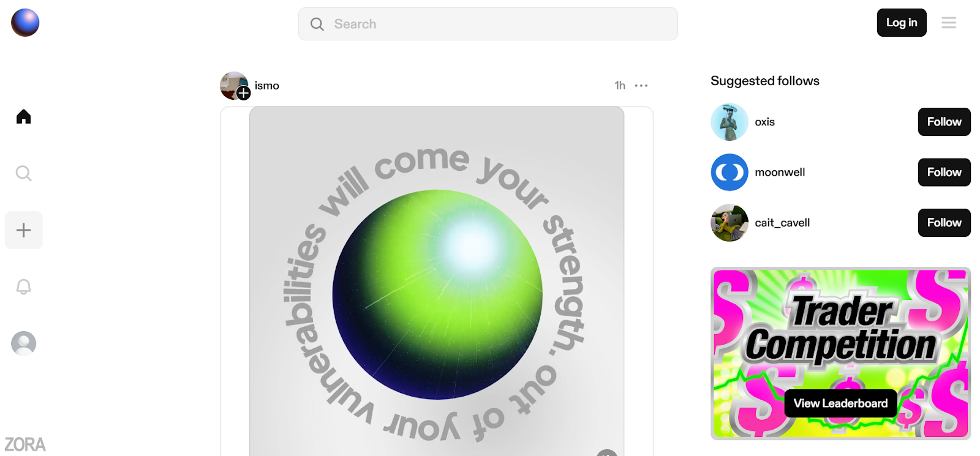Follow the oxis account
The width and height of the screenshot is (980, 456).
(944, 122)
